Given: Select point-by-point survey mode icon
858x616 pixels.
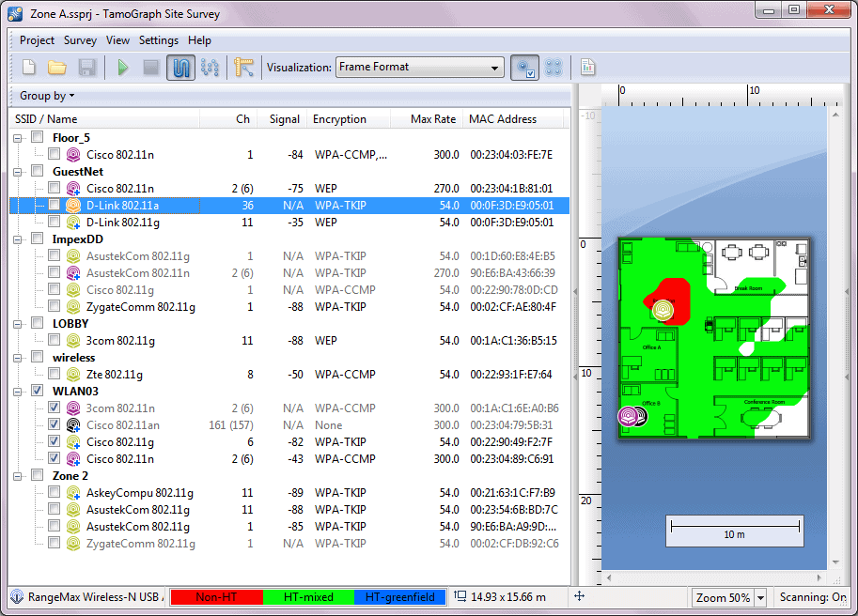Looking at the screenshot, I should coord(211,68).
